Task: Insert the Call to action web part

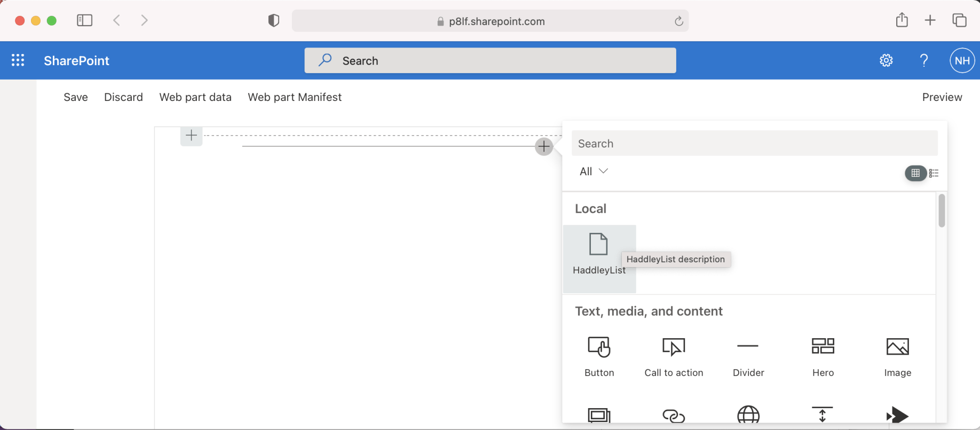Action: (x=674, y=356)
